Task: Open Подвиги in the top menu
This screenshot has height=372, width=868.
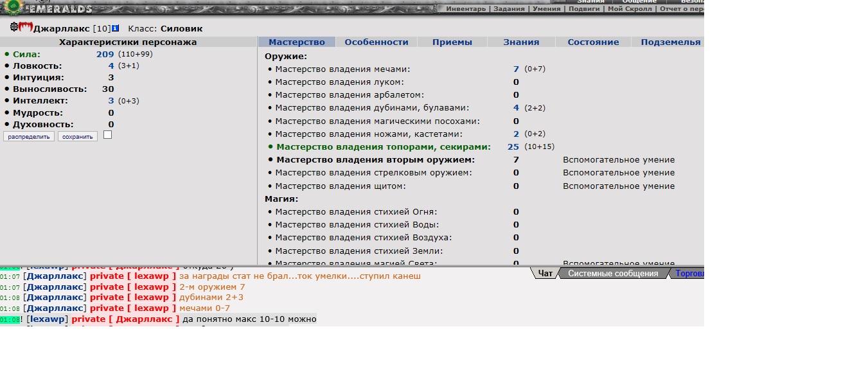Action: click(x=584, y=9)
